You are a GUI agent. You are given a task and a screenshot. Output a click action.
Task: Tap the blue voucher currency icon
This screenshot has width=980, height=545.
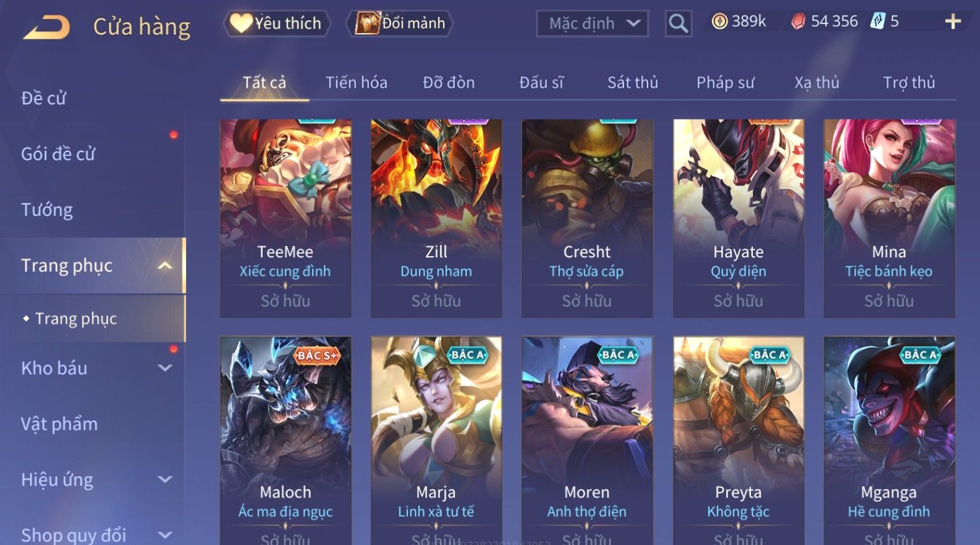pos(878,21)
